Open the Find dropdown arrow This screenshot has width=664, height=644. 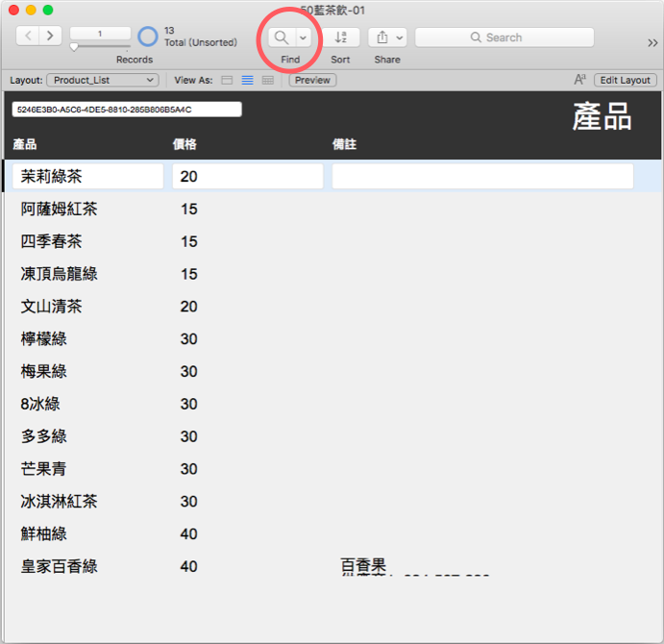[304, 37]
